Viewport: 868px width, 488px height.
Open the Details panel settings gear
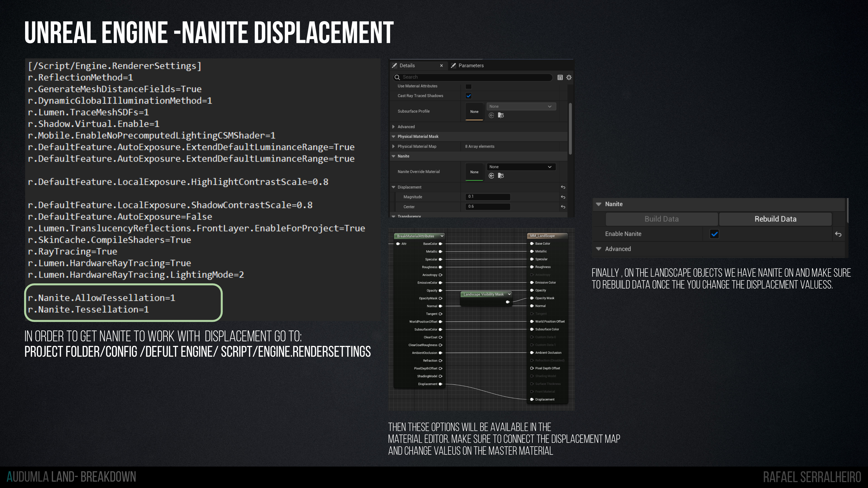569,77
